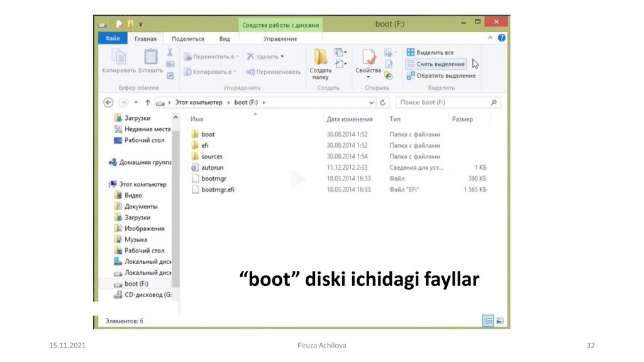Switch to details view icon in status bar
The height and width of the screenshot is (362, 644).
[x=488, y=321]
